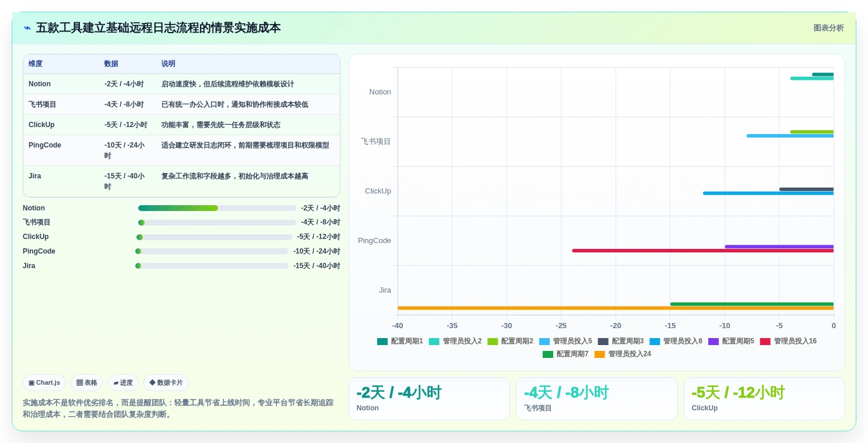Click the Jira y-axis label in chart

pyautogui.click(x=385, y=290)
